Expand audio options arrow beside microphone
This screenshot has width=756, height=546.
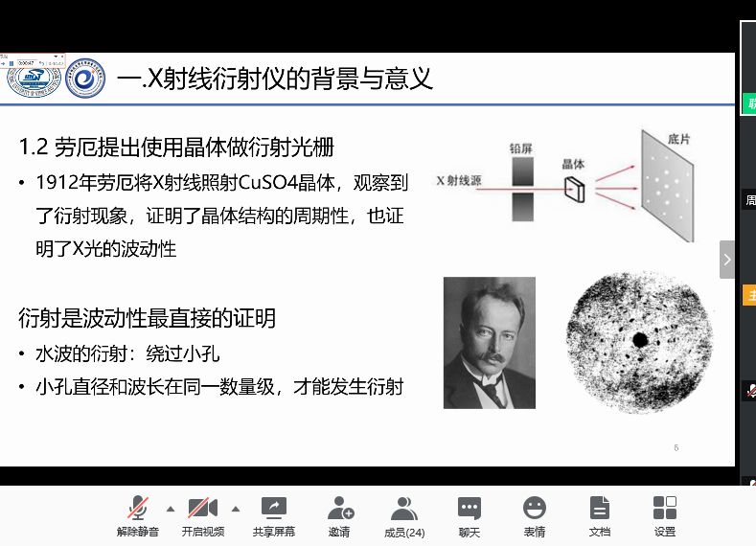pyautogui.click(x=171, y=509)
